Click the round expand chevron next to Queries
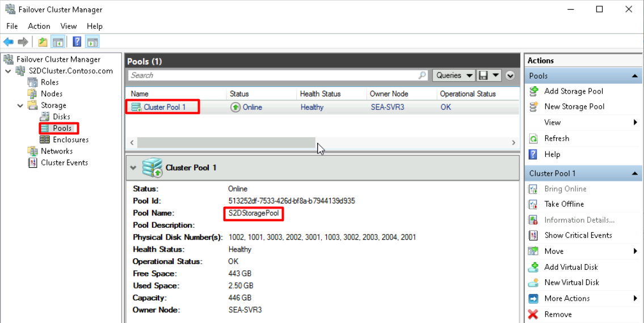Image resolution: width=644 pixels, height=323 pixels. (510, 75)
